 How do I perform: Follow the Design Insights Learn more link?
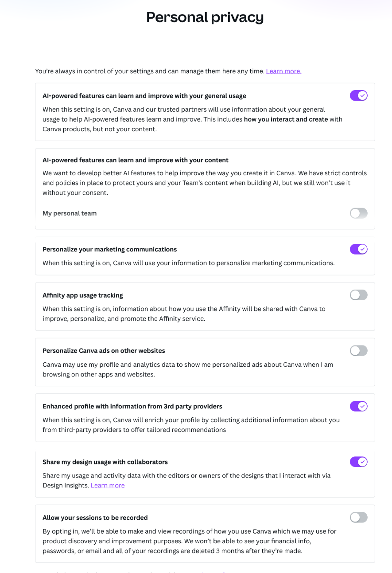[x=108, y=485]
